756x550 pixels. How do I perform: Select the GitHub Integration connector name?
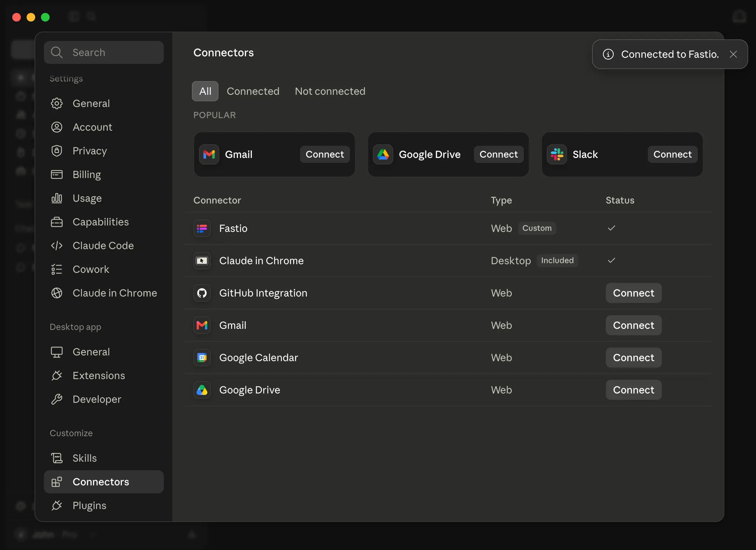click(263, 293)
